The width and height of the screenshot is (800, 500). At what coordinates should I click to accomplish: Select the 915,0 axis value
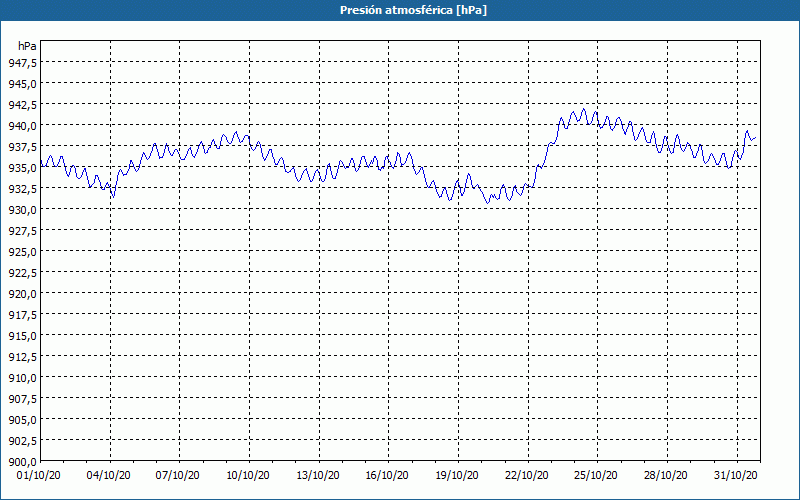point(22,336)
